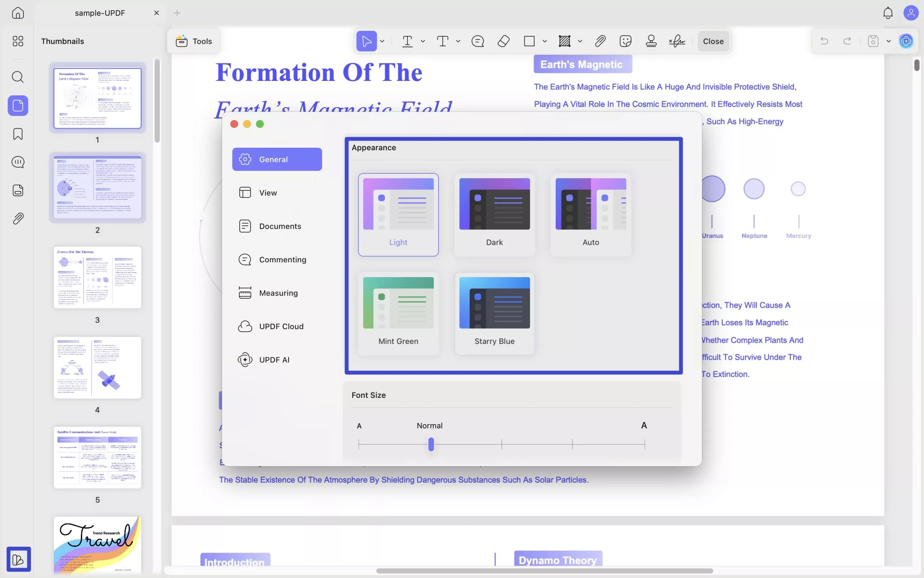Click the small A at slider left end
Image resolution: width=924 pixels, height=578 pixels.
359,426
